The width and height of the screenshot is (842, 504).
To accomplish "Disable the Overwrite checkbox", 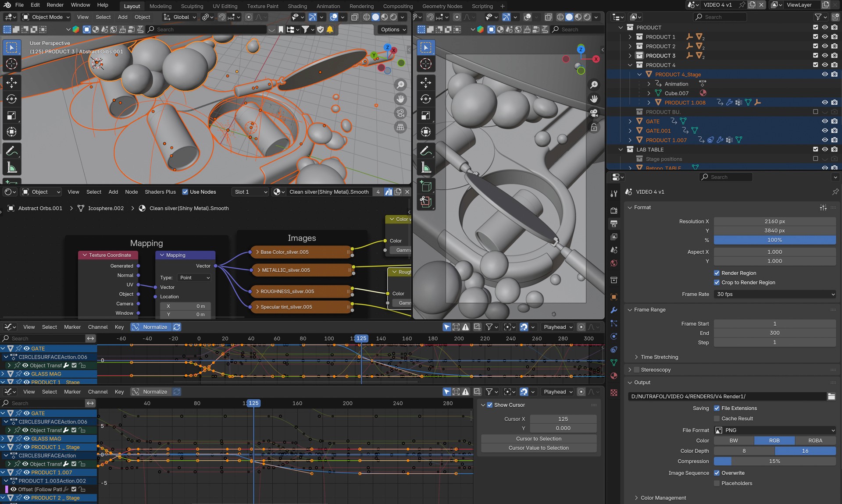I will click(717, 473).
